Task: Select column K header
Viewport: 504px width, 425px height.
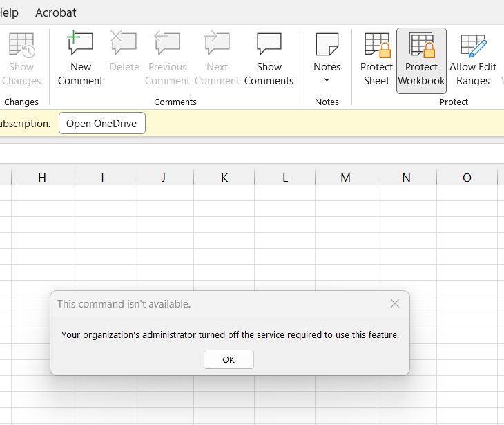Action: coord(224,178)
